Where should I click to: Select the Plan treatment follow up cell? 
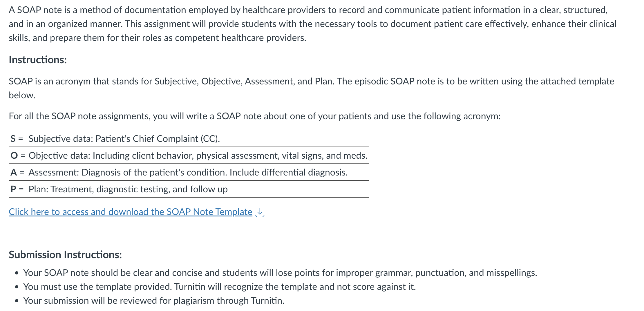[x=198, y=189]
